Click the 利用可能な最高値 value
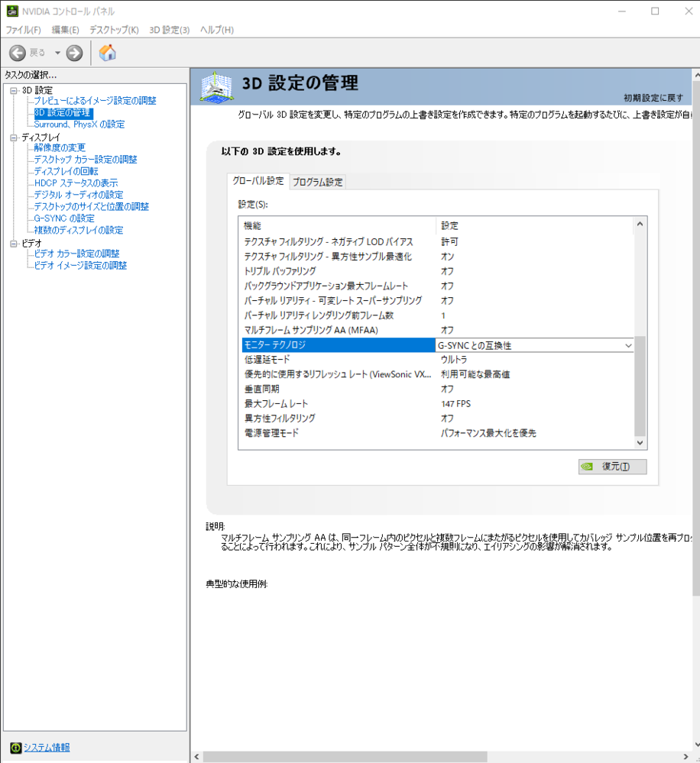The image size is (700, 763). tap(475, 374)
